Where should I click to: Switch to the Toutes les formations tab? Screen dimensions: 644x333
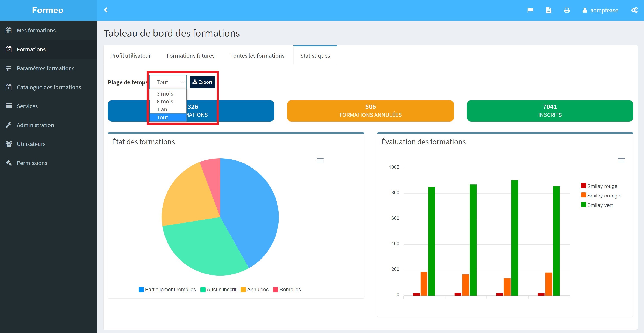(257, 55)
